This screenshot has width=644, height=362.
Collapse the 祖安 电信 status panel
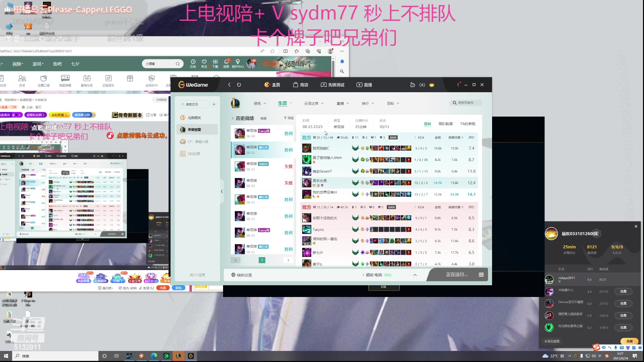[x=415, y=275]
